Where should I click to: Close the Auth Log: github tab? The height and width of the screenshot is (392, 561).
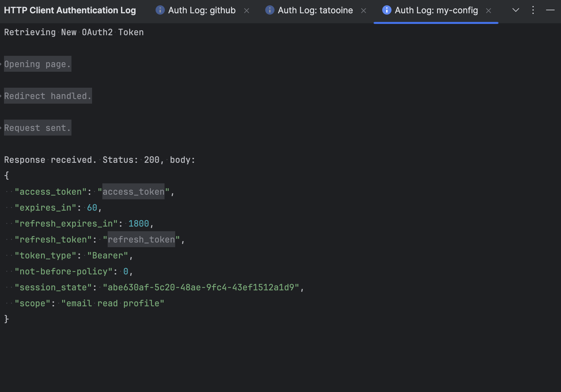coord(247,11)
